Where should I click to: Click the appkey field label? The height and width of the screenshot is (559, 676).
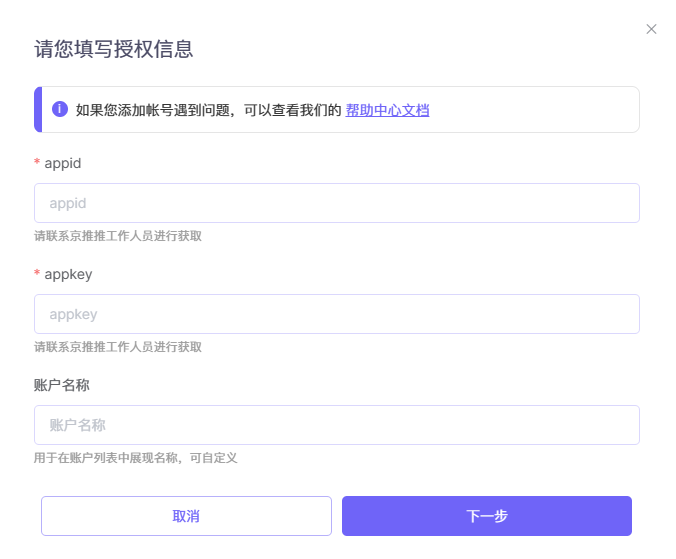[68, 274]
